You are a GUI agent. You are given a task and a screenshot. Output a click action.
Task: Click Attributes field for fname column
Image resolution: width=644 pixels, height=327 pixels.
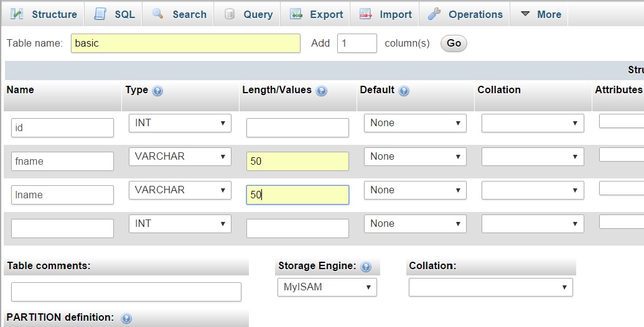(622, 155)
